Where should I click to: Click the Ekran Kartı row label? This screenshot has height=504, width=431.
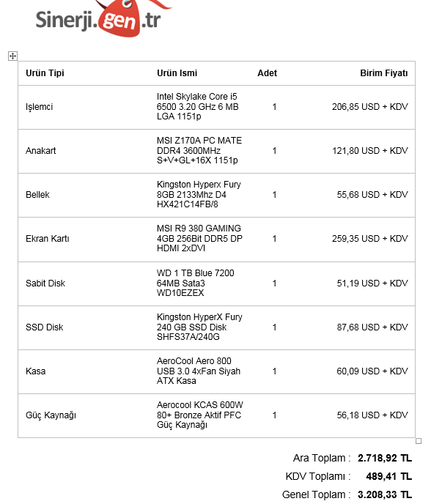(x=48, y=239)
